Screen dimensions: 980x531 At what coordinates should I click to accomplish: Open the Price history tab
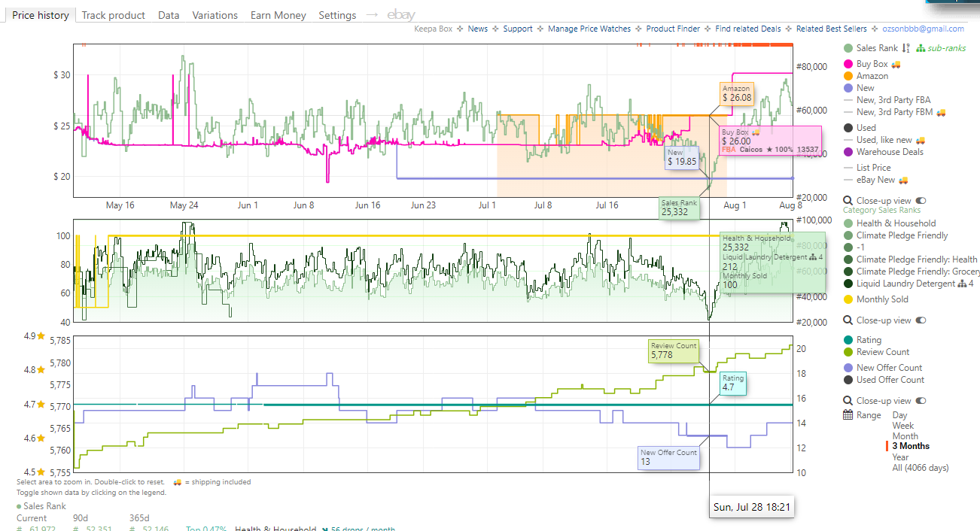point(41,15)
